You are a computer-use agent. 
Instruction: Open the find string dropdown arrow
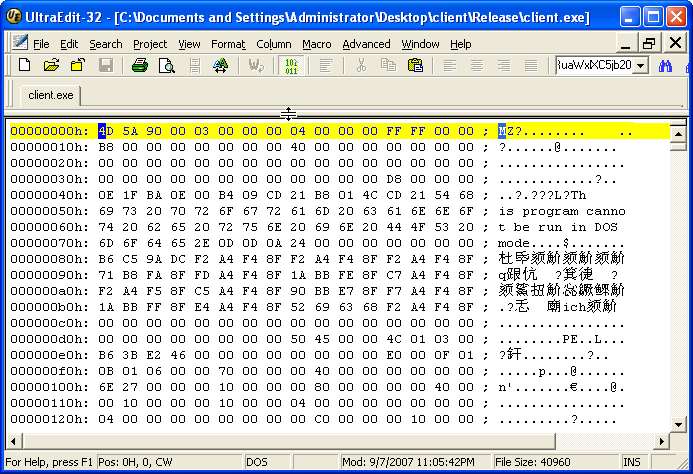(x=641, y=65)
